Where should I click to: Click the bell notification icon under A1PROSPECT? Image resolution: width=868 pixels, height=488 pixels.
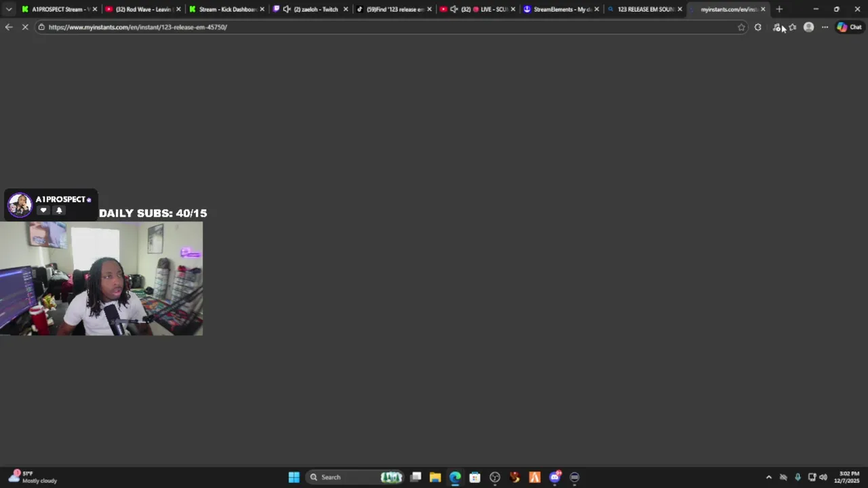coord(59,210)
